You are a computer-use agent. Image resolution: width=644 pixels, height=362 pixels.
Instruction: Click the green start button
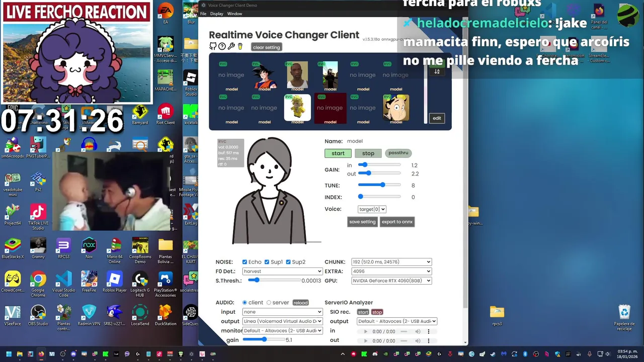coord(338,153)
